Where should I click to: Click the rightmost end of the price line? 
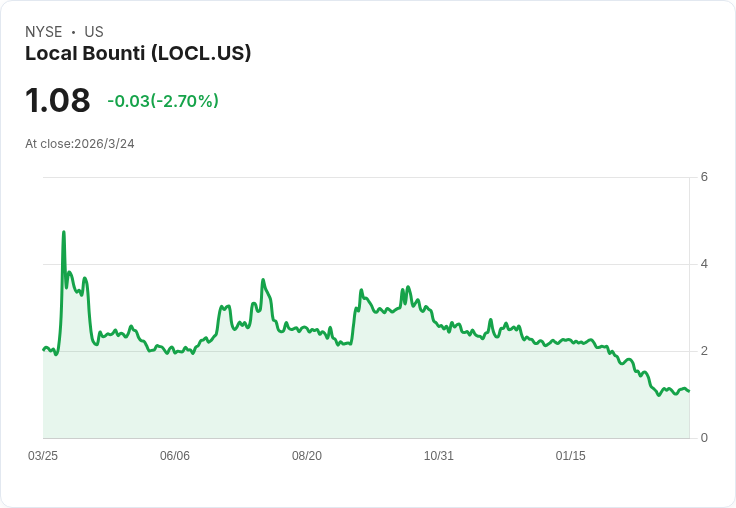click(x=689, y=391)
